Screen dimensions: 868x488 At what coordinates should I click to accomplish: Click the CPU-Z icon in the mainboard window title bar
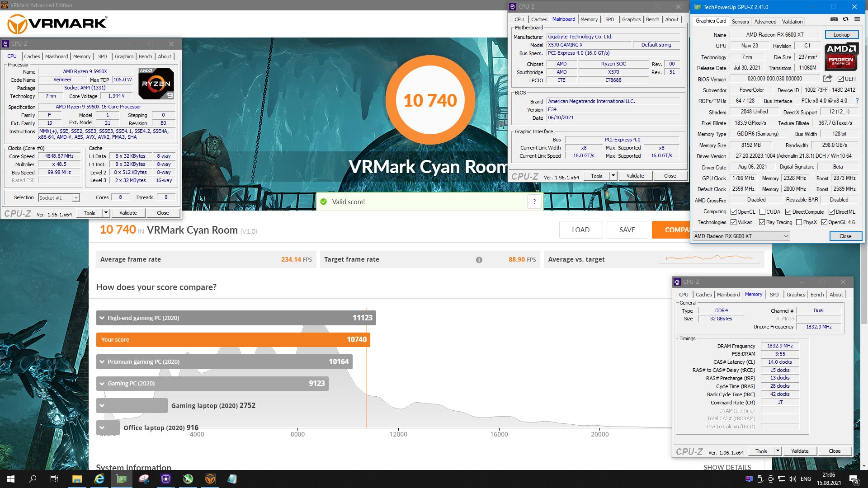512,7
